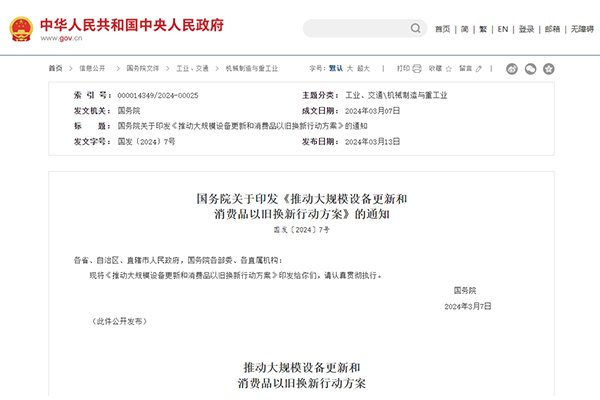Go to 机械制造与重工业 breadcrumb link
Image resolution: width=600 pixels, height=400 pixels.
pyautogui.click(x=248, y=68)
